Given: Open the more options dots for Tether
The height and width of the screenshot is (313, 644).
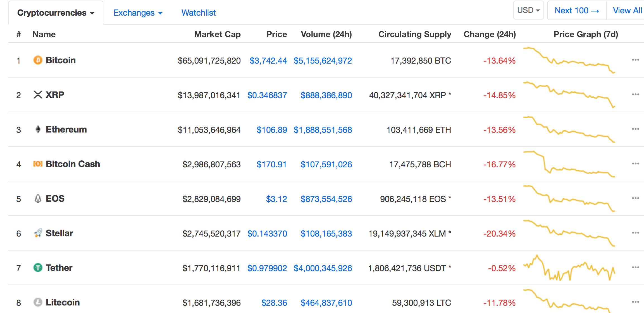Looking at the screenshot, I should (635, 267).
